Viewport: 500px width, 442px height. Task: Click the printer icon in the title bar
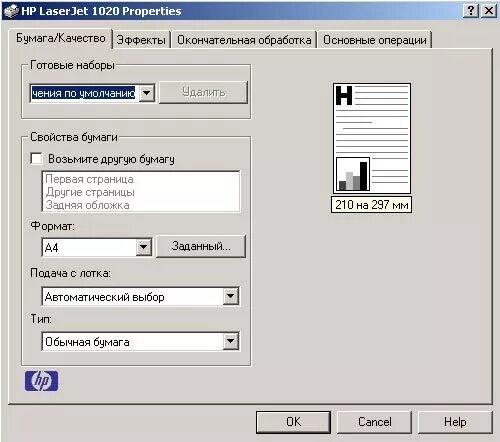point(11,11)
